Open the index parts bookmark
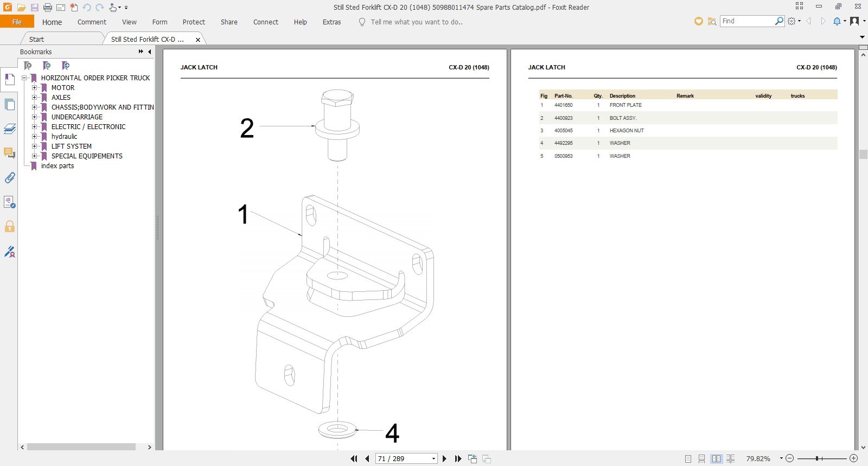The height and width of the screenshot is (466, 868). [x=58, y=165]
